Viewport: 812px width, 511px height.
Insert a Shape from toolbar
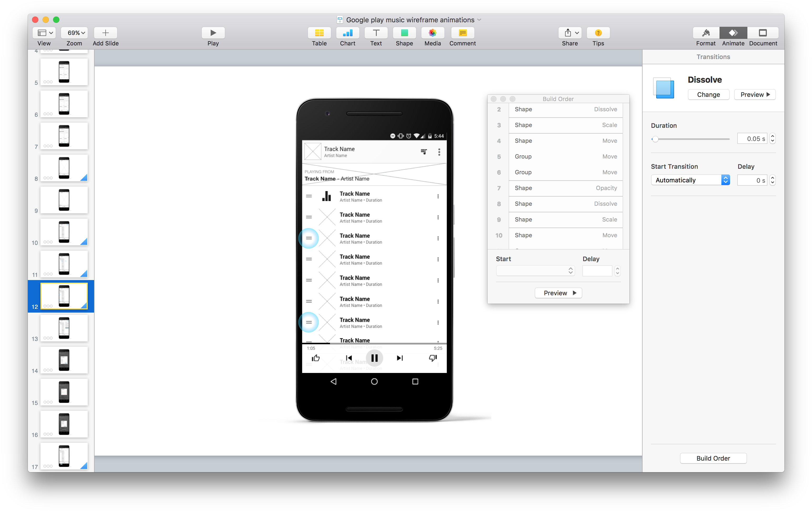coord(404,33)
